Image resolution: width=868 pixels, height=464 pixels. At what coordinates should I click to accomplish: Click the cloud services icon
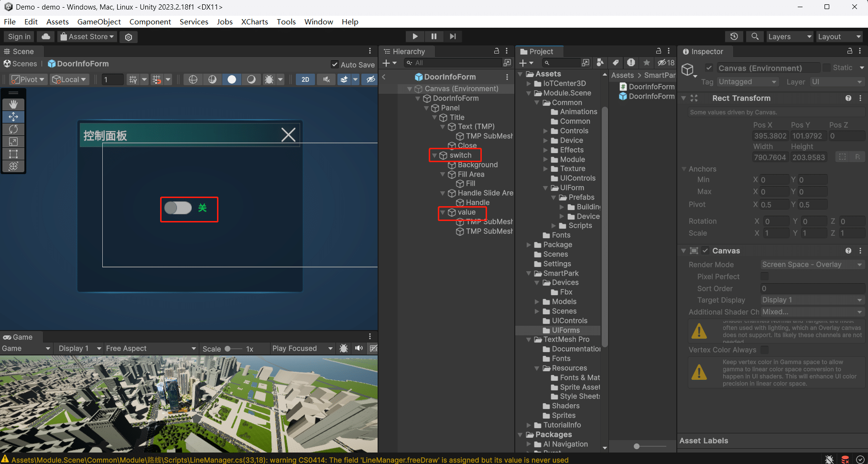[x=46, y=36]
